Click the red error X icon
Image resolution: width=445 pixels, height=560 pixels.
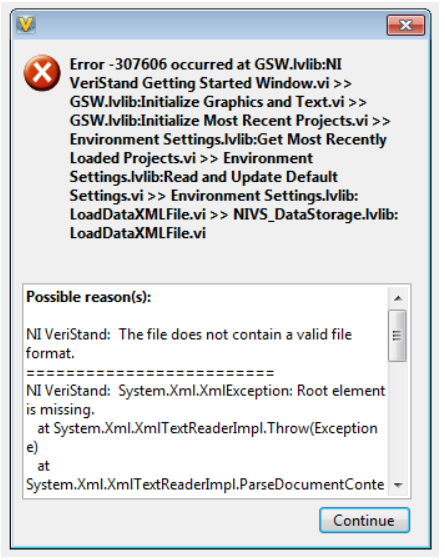tap(42, 73)
